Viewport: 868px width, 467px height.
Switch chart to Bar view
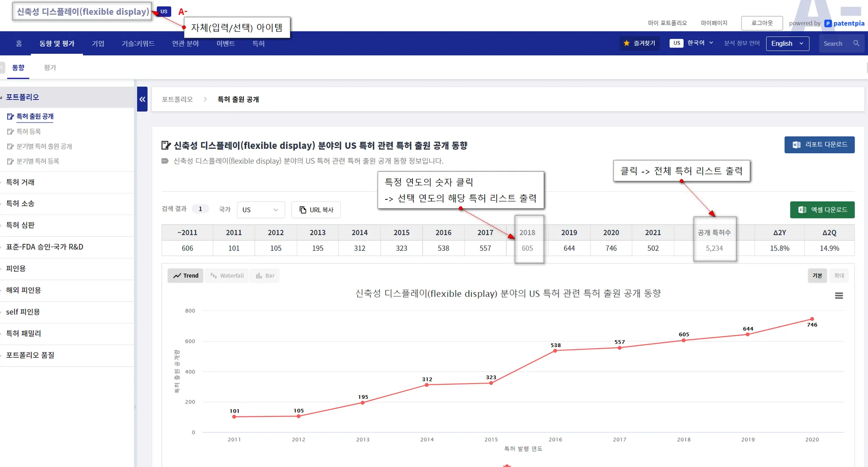265,276
